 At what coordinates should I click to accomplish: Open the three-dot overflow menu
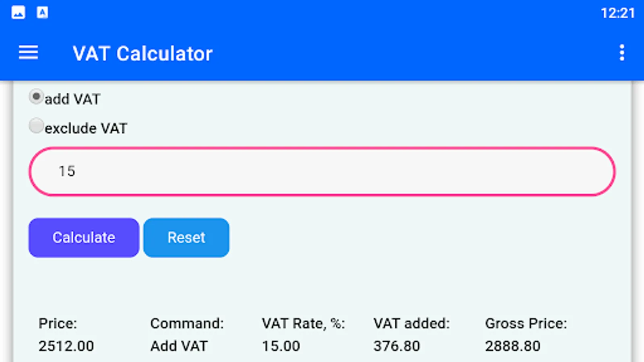[x=622, y=53]
